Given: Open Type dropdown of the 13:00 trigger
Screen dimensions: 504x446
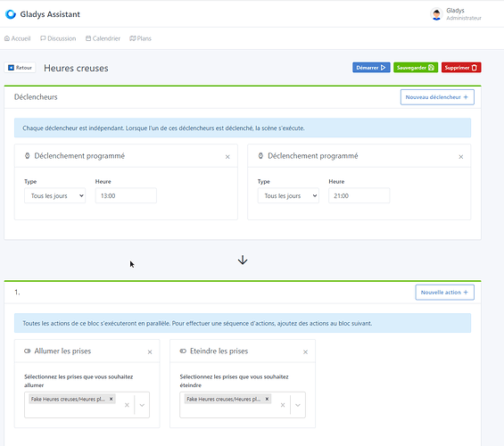Looking at the screenshot, I should click(55, 195).
